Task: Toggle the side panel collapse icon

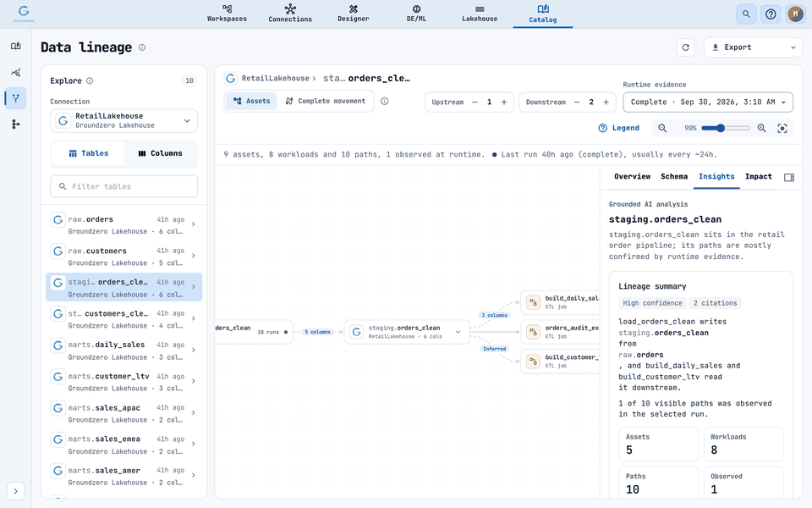Action: coord(788,177)
